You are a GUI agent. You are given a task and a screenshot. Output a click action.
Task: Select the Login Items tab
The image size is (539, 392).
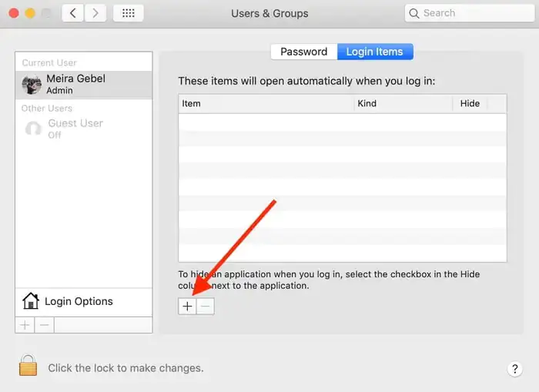[374, 52]
